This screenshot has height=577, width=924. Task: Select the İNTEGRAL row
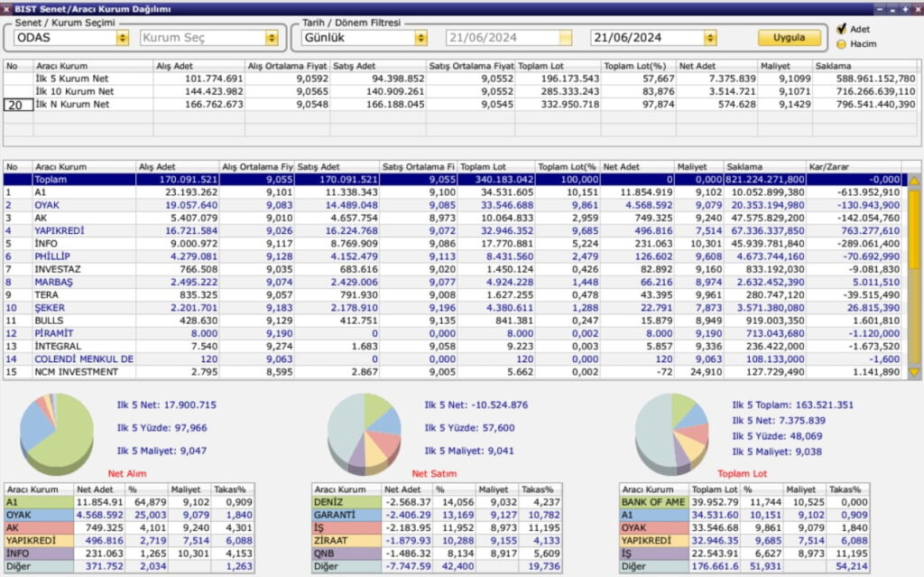(453, 347)
